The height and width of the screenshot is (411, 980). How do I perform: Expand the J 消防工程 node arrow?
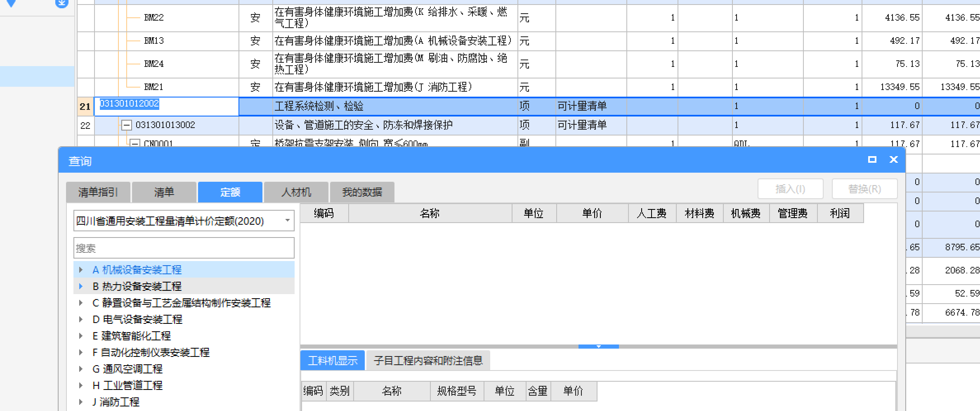point(81,402)
